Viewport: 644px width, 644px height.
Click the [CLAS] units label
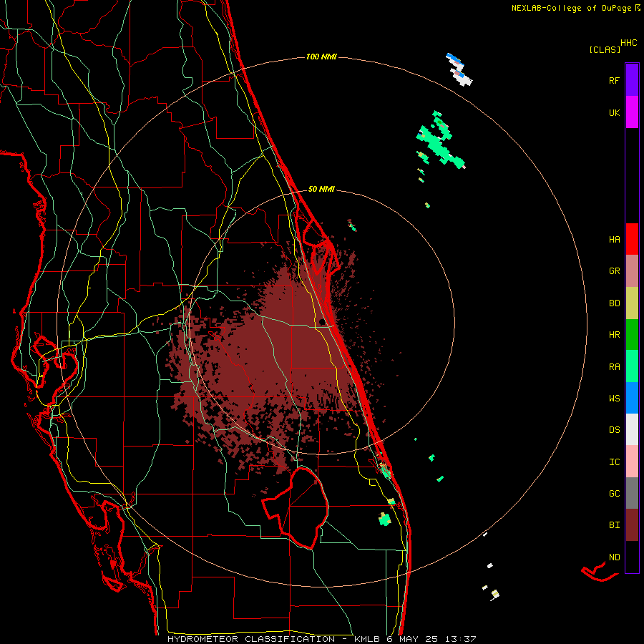(605, 49)
